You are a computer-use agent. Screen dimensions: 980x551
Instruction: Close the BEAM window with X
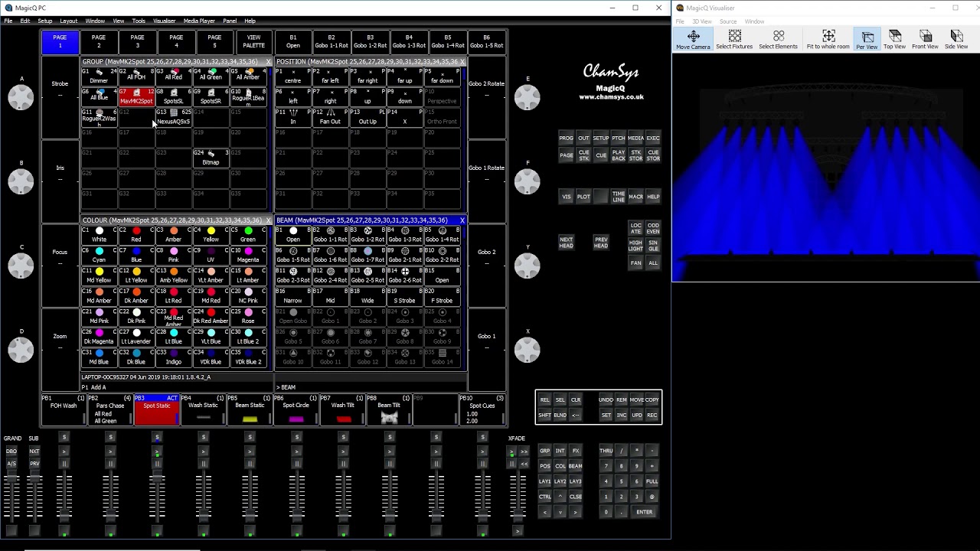coord(462,220)
